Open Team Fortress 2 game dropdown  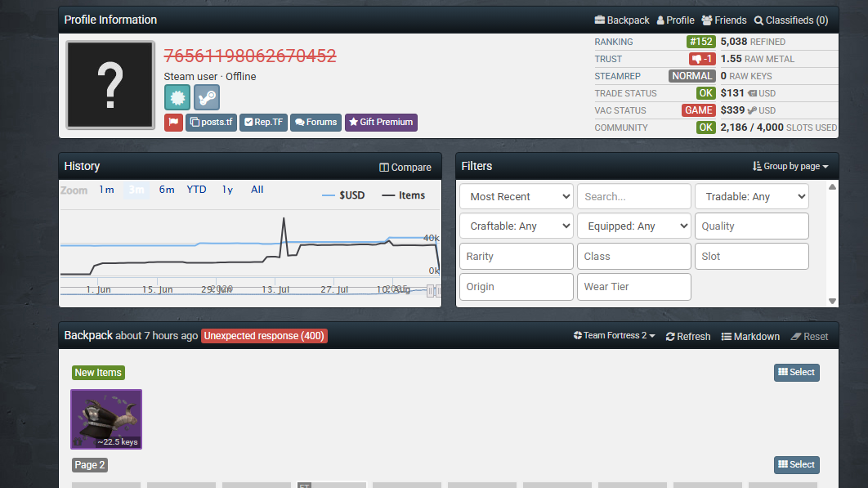pos(615,336)
